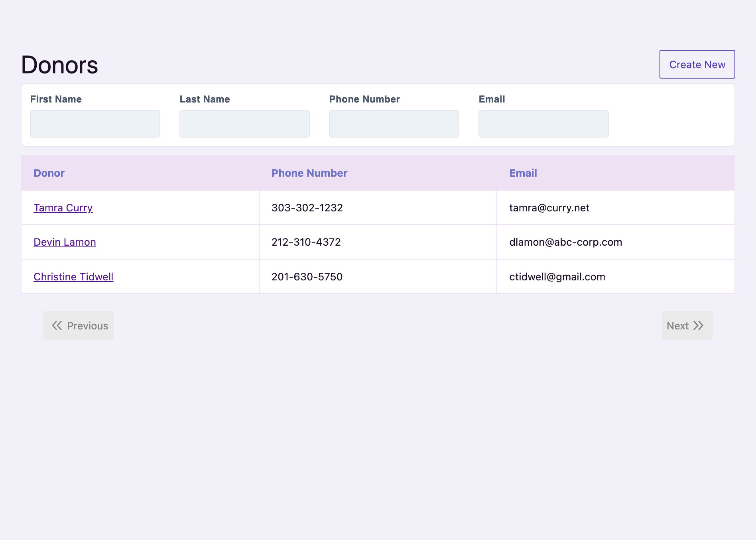Viewport: 756px width, 540px height.
Task: Click the Next pagination button
Action: (687, 325)
